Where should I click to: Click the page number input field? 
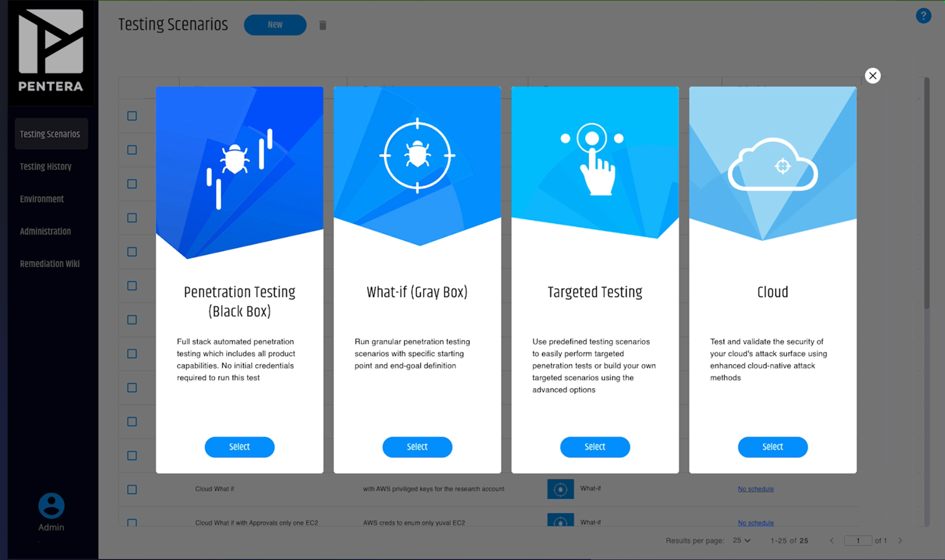[857, 540]
